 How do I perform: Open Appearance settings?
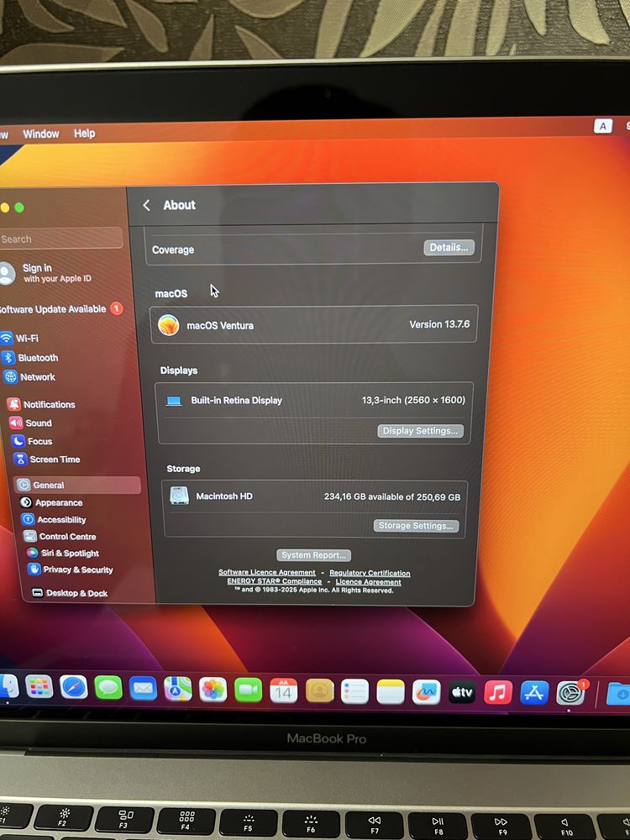[51, 502]
